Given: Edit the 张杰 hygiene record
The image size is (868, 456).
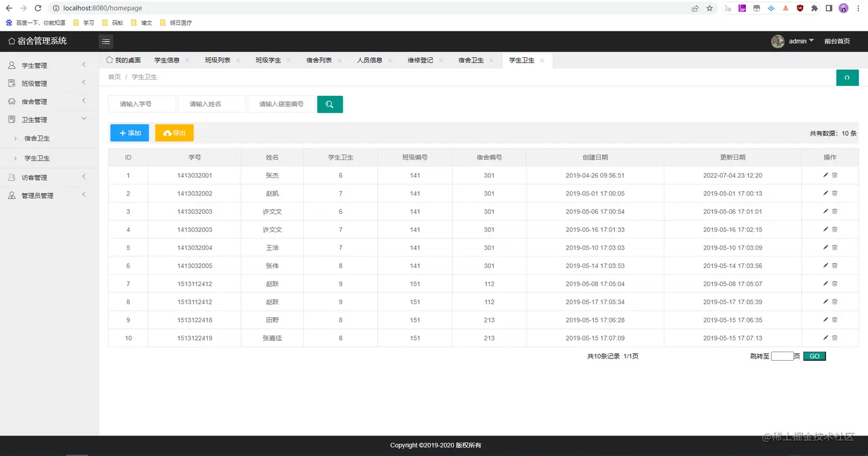Looking at the screenshot, I should pos(826,175).
